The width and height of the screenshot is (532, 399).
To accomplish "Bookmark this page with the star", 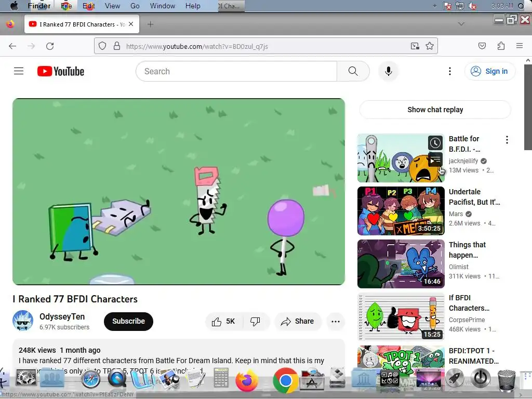I will [430, 46].
